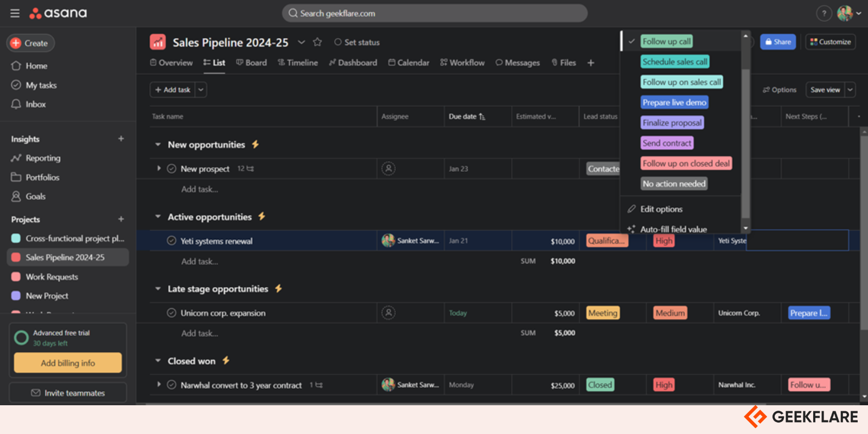Click the Options button

(780, 90)
